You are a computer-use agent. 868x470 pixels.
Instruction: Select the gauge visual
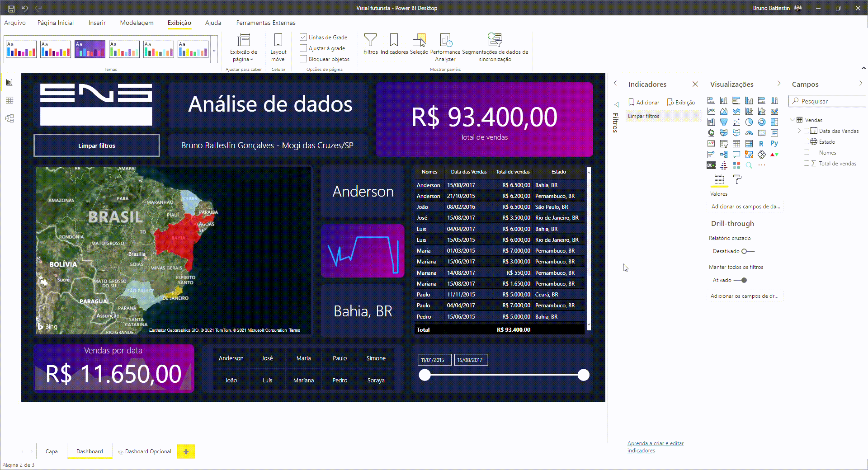[749, 133]
